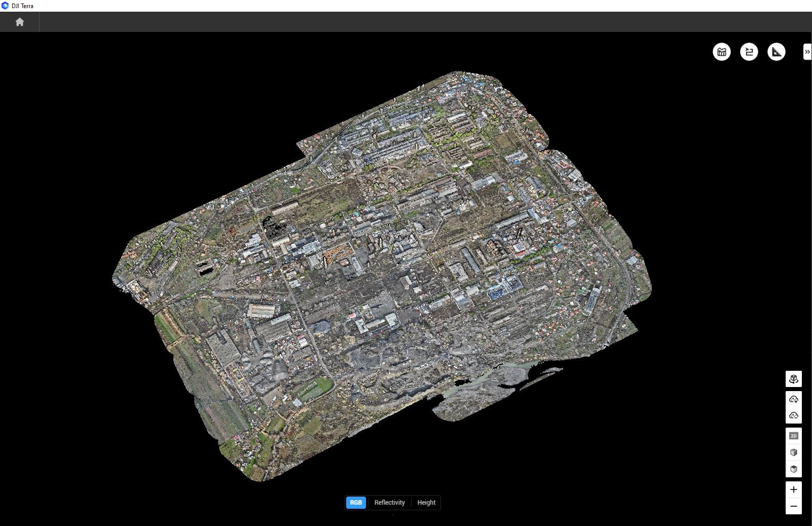Viewport: 812px width, 526px height.
Task: Expand the collapsed right side panel
Action: pos(807,52)
